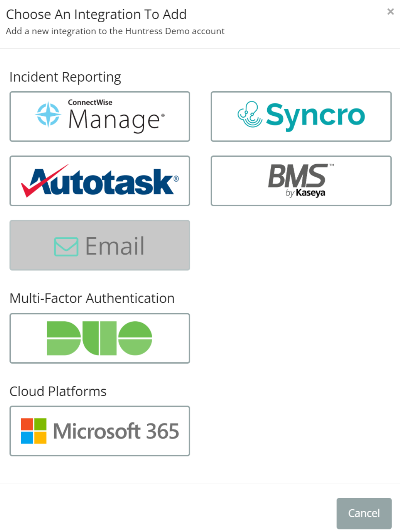Click the Syncro octopus logo
The width and height of the screenshot is (400, 532).
(249, 115)
